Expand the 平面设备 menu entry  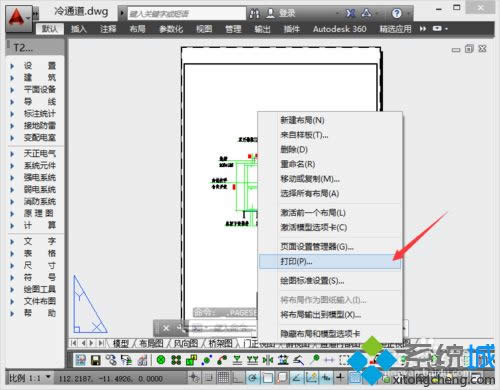pyautogui.click(x=12, y=90)
